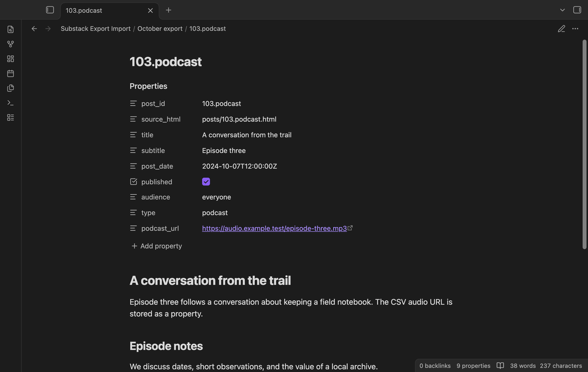Edit the post_id value 103.podcast

pyautogui.click(x=221, y=104)
